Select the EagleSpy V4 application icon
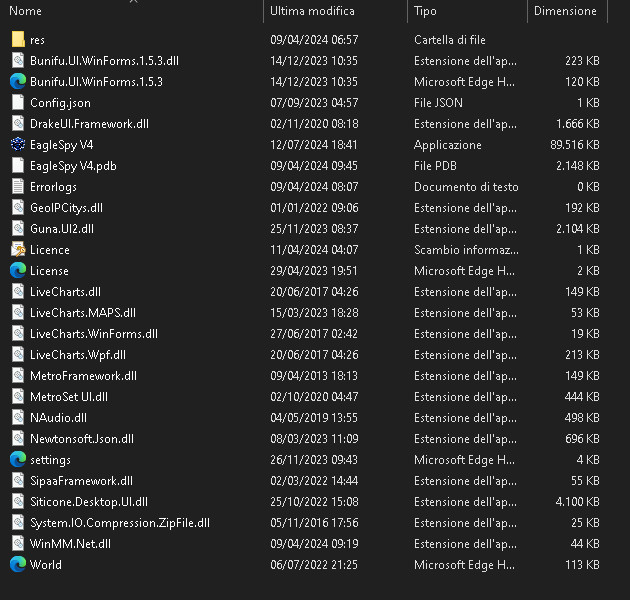This screenshot has width=630, height=600. point(18,145)
